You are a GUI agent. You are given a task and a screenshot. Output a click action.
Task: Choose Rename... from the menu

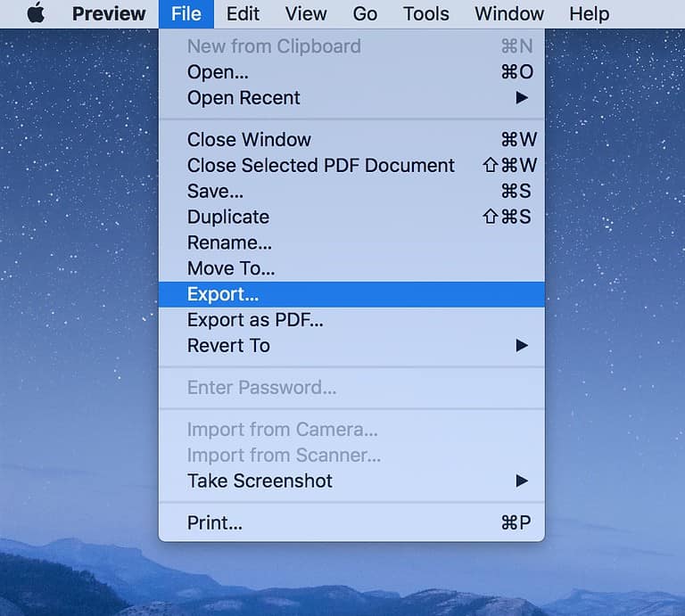pos(229,242)
